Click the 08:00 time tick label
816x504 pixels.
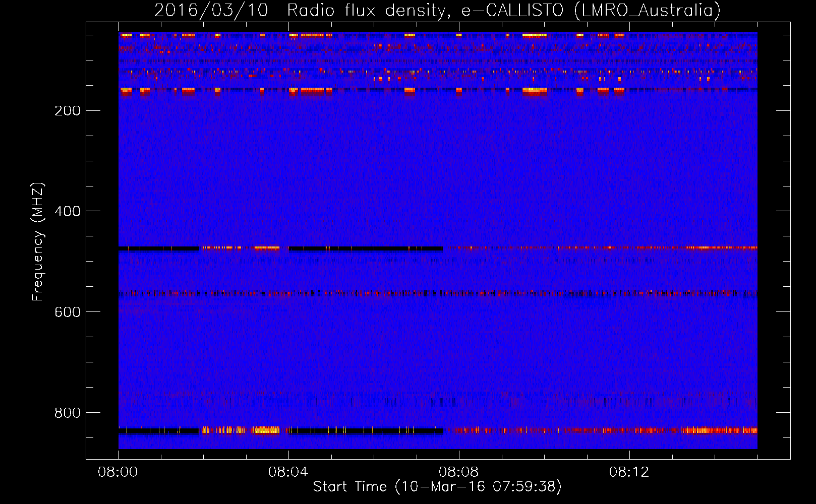click(118, 472)
